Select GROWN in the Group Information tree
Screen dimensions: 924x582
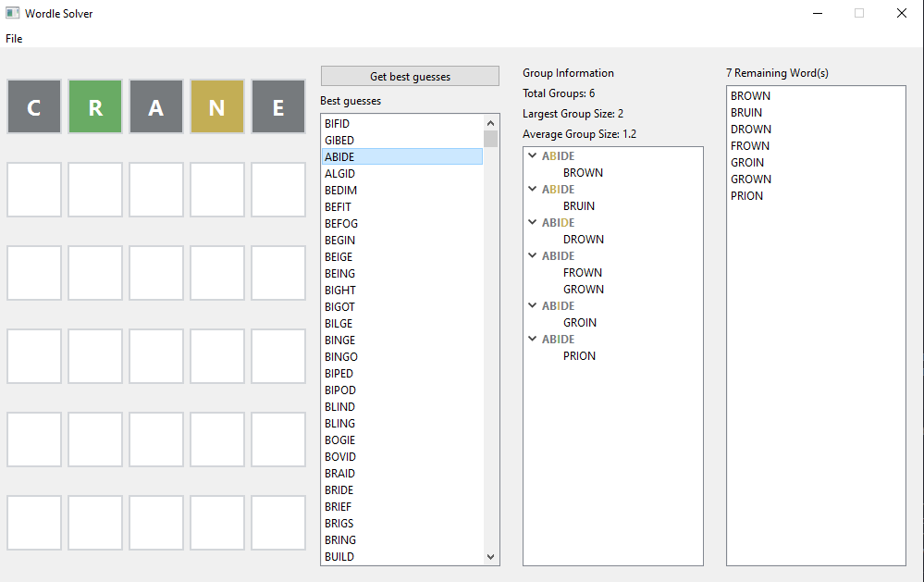[x=584, y=289]
